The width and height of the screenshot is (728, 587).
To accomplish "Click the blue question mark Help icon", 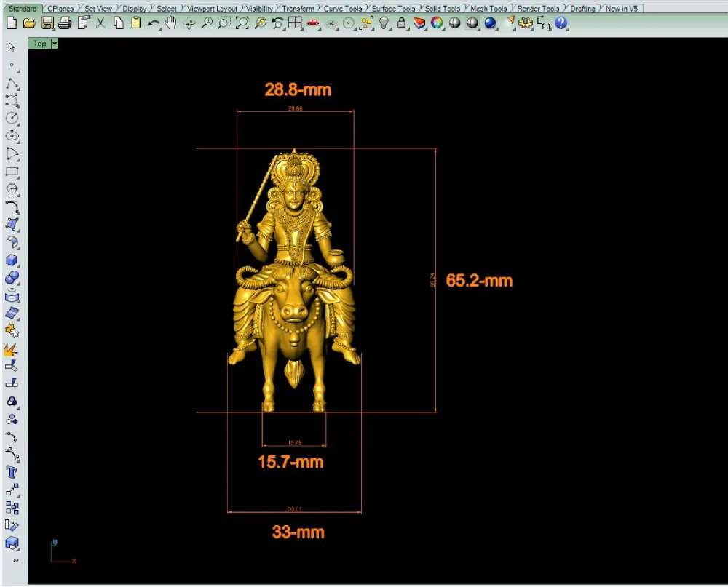I will (561, 23).
